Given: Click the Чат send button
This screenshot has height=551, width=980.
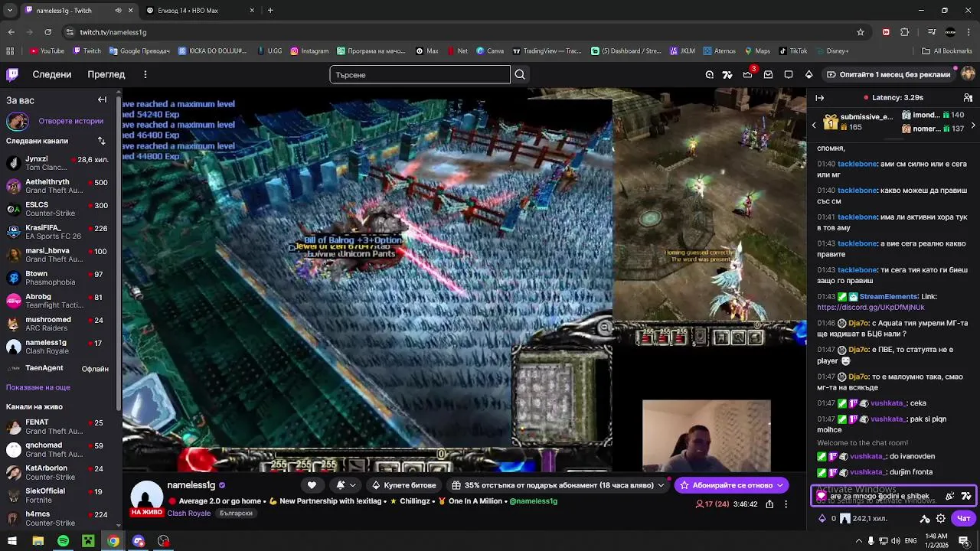Looking at the screenshot, I should [964, 518].
